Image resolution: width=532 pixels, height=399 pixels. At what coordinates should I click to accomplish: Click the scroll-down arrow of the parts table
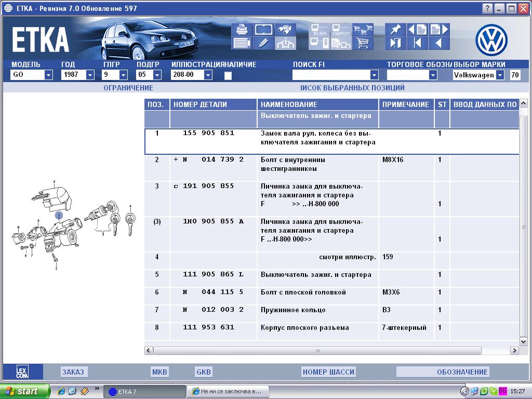523,342
